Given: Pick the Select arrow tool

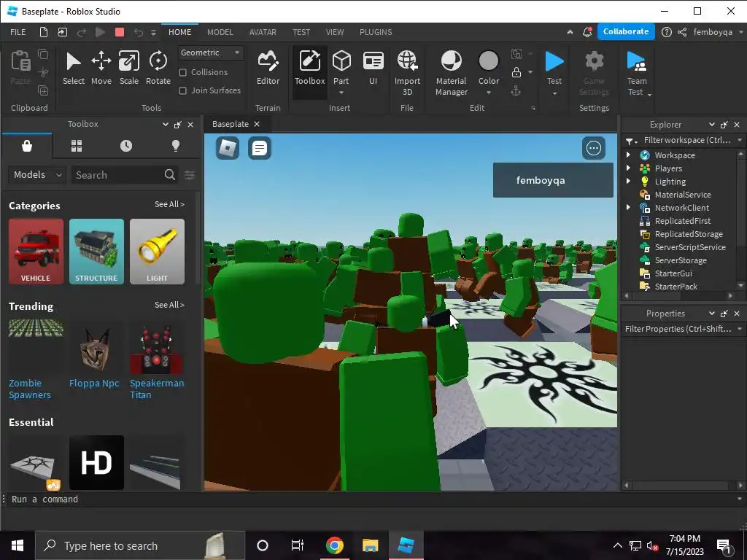Looking at the screenshot, I should [74, 69].
